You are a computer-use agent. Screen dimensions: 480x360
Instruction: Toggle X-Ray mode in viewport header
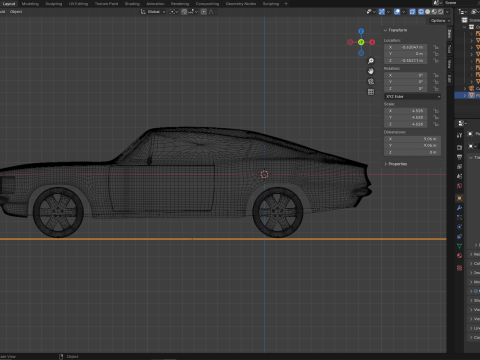(x=412, y=12)
